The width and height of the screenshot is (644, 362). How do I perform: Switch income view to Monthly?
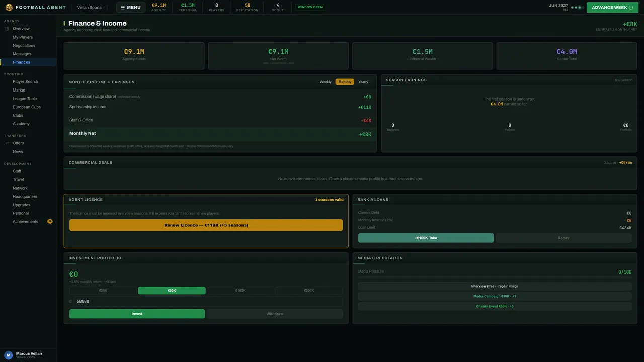click(345, 82)
